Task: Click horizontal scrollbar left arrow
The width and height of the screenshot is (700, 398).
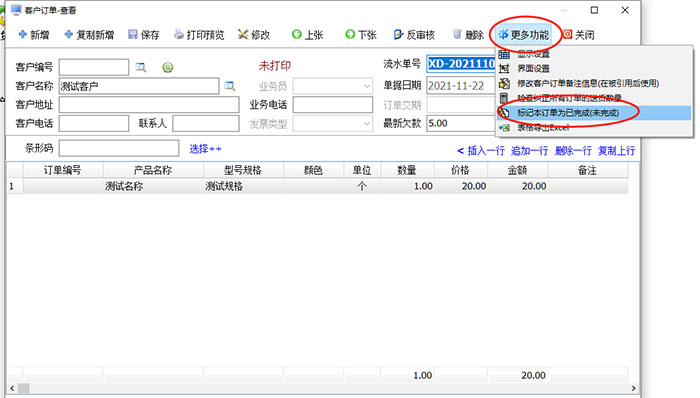Action: tap(12, 389)
